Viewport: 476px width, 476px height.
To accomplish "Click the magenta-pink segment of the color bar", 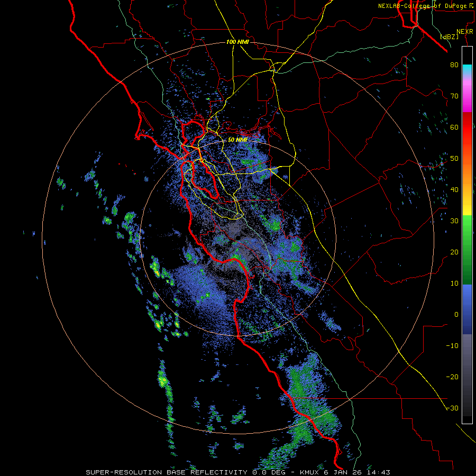I will point(467,94).
